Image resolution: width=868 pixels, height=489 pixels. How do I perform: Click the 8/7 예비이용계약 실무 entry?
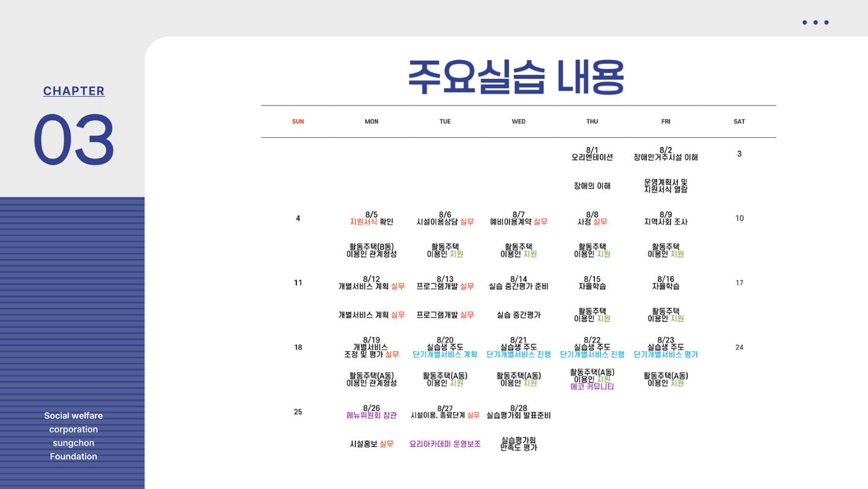click(x=519, y=218)
